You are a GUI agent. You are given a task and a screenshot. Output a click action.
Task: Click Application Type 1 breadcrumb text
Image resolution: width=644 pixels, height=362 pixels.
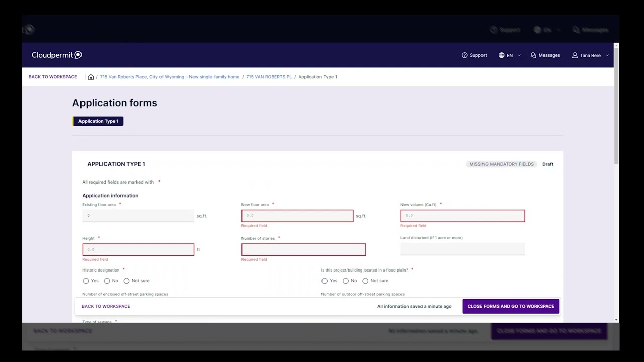[x=317, y=77]
